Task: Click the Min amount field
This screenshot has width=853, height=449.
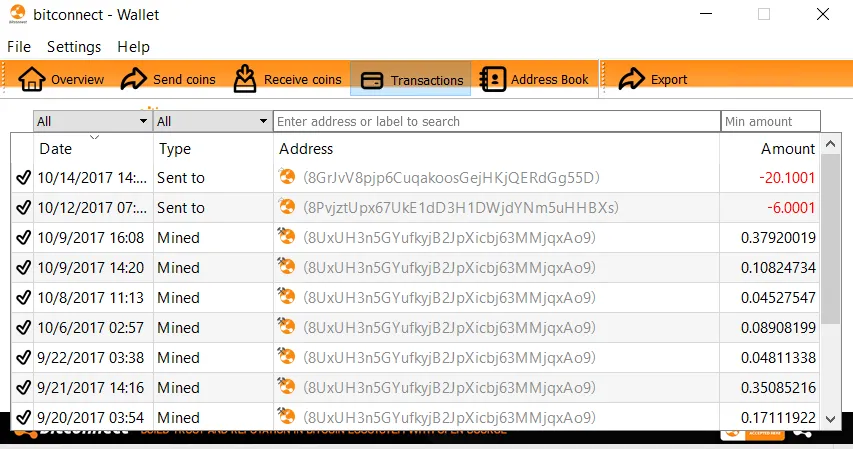Action: tap(770, 121)
